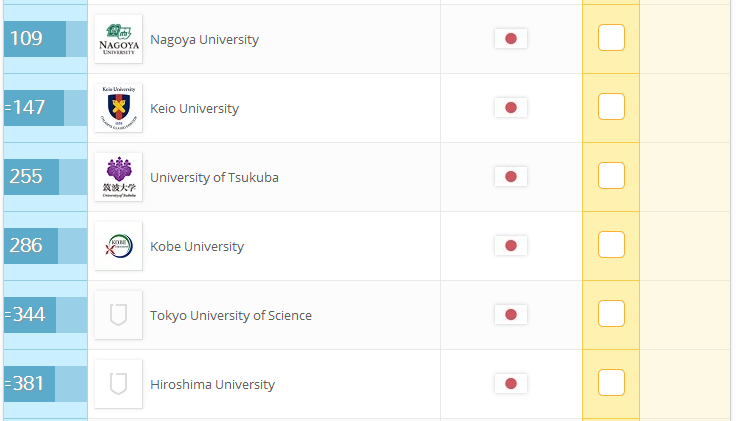736x421 pixels.
Task: Enable checkbox for Tokyo University of Science
Action: click(611, 314)
